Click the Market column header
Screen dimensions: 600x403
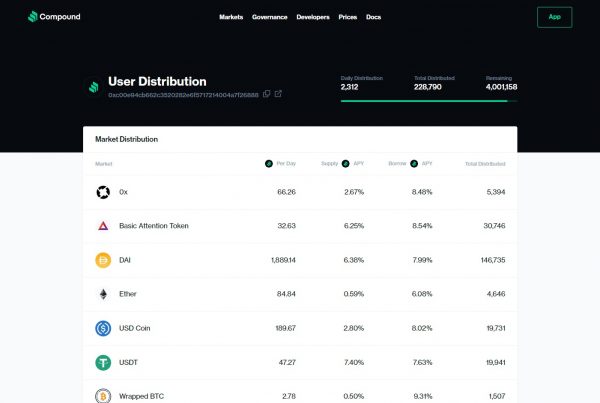pyautogui.click(x=103, y=164)
